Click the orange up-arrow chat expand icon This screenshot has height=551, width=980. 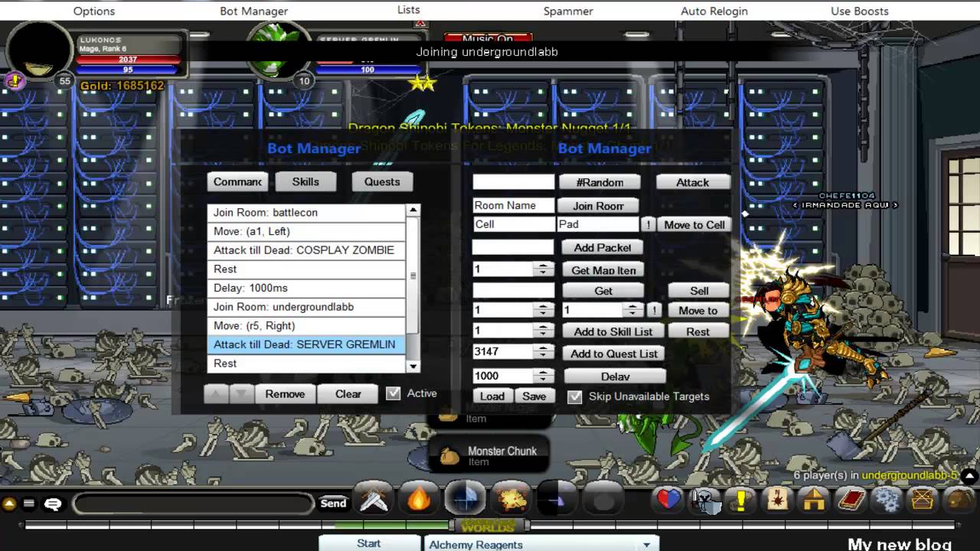pyautogui.click(x=9, y=504)
